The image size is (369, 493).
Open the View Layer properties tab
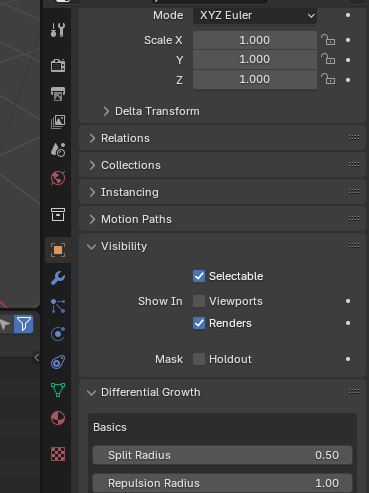tap(58, 122)
